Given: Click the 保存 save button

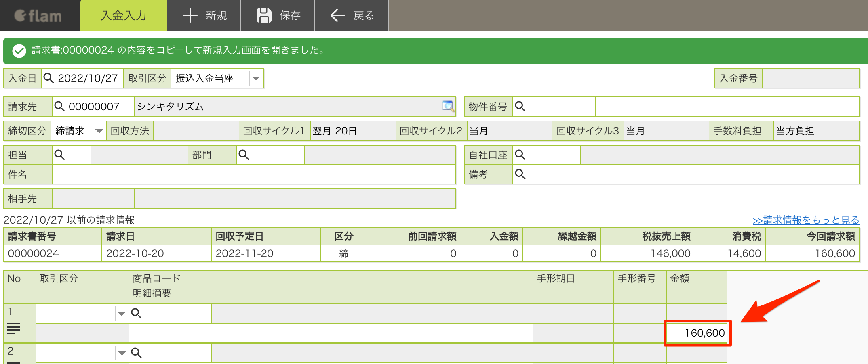Looking at the screenshot, I should pos(278,16).
